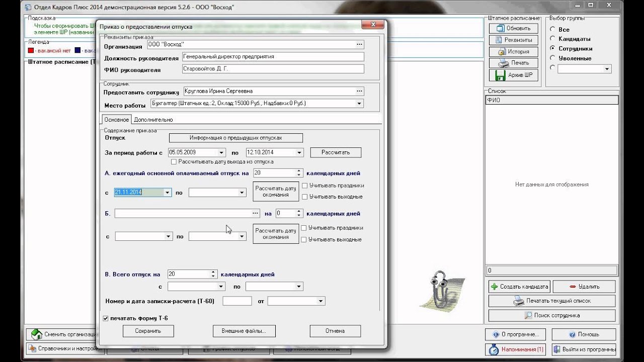Image resolution: width=644 pixels, height=362 pixels.
Task: Click the записка-расчет number field
Action: [237, 301]
